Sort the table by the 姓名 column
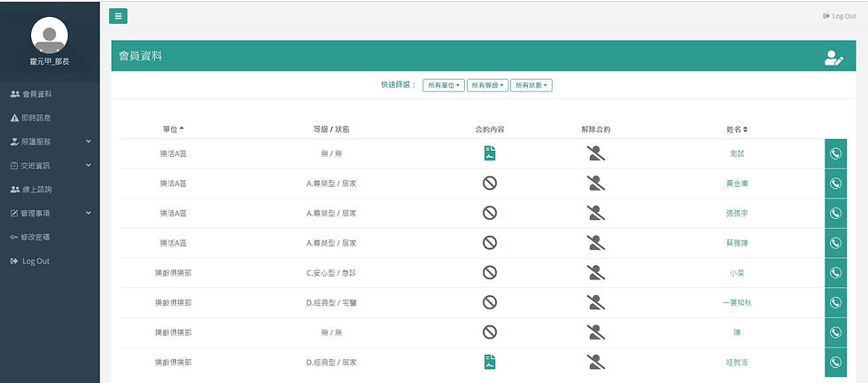The image size is (868, 383). click(x=737, y=129)
